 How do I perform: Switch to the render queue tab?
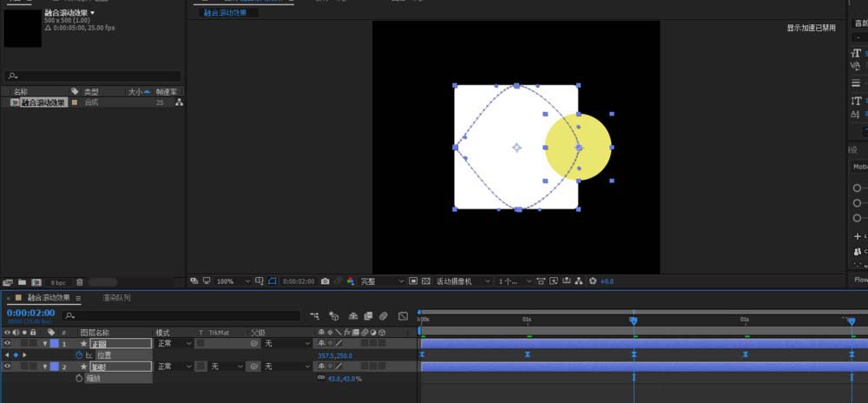pos(116,298)
